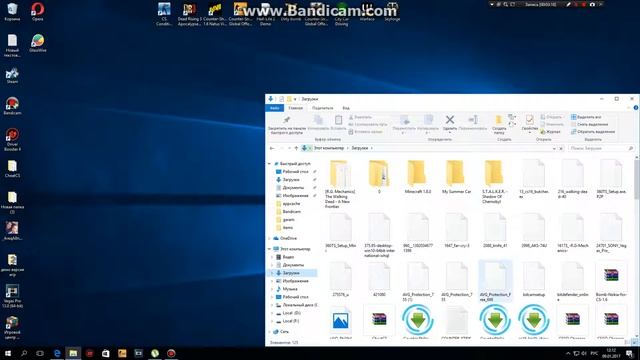640x360 pixels.
Task: Select the 2088_knife_41 file
Action: (x=495, y=231)
